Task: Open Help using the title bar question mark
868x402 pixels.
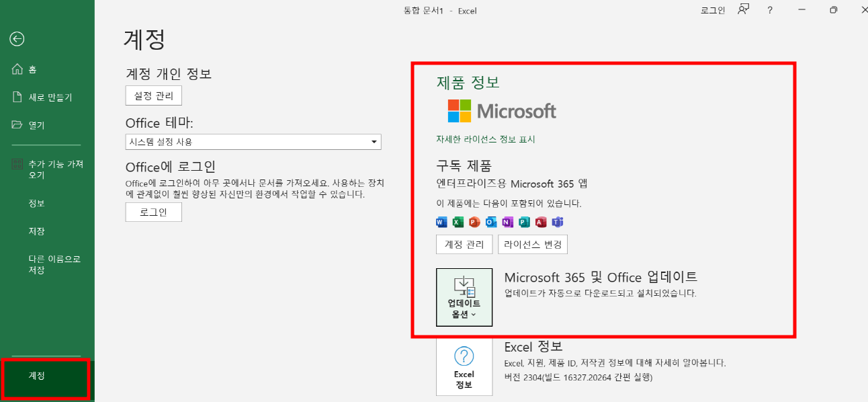Action: point(769,10)
